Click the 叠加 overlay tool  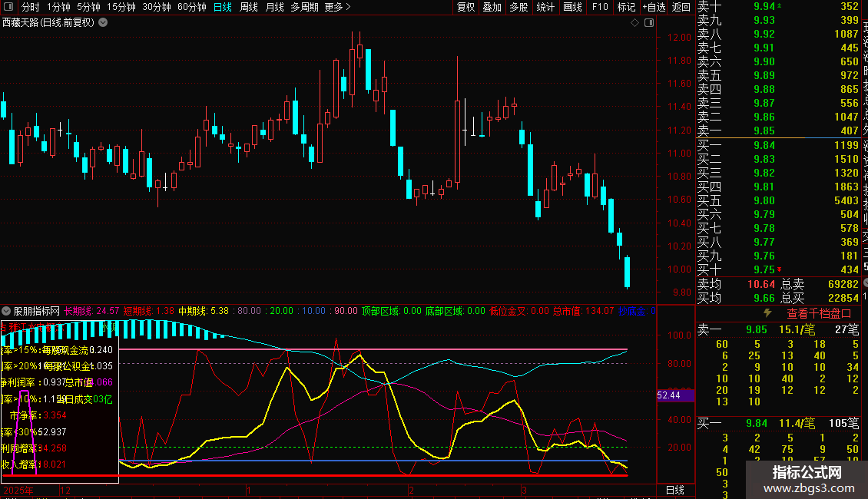(492, 7)
